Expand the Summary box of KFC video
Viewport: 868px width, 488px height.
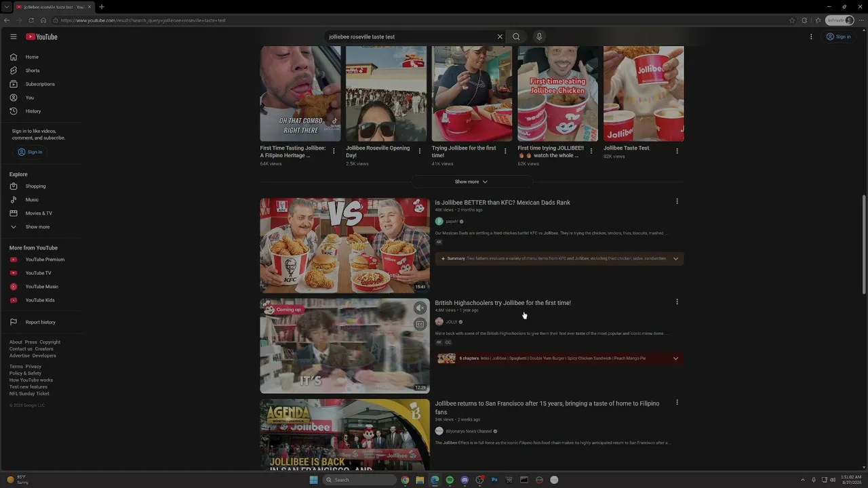(x=675, y=258)
